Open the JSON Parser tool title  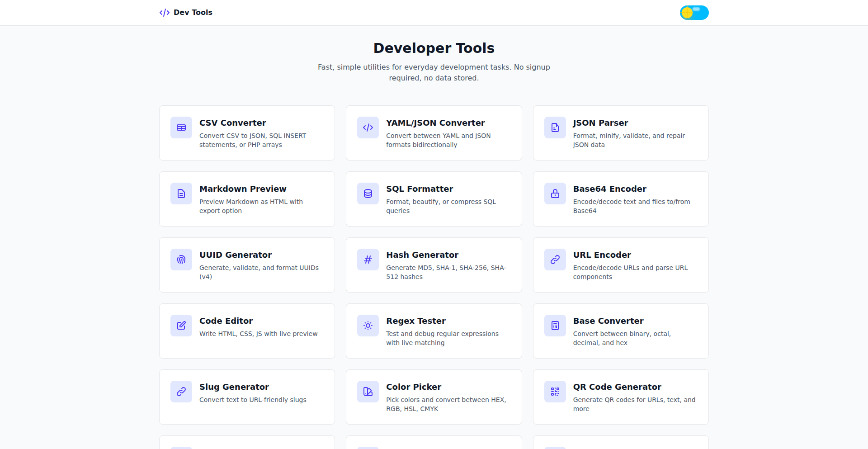click(x=600, y=123)
